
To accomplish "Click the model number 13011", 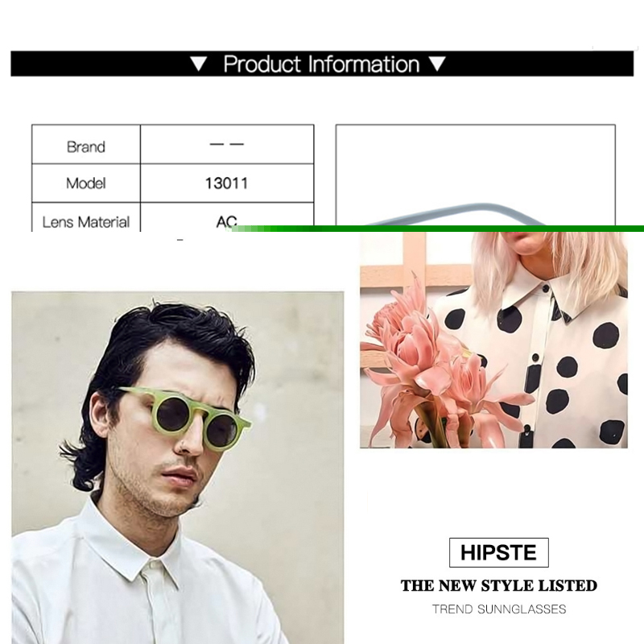I will (227, 184).
